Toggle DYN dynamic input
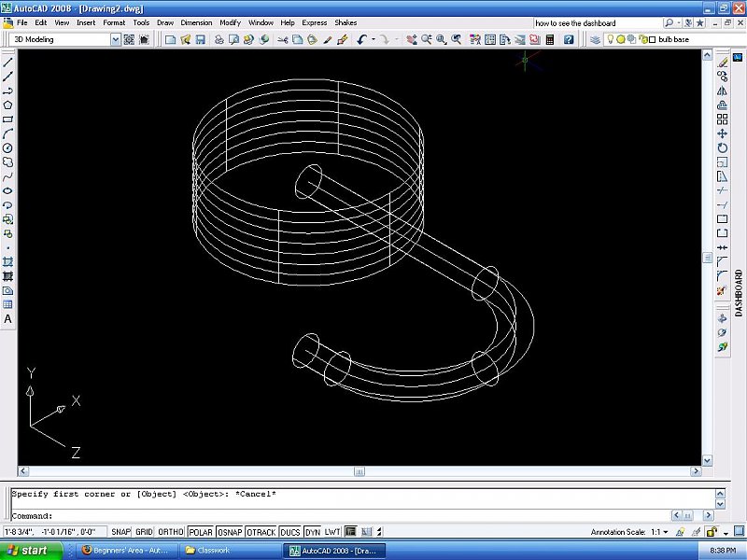Screen dimensions: 747x560 pos(313,532)
